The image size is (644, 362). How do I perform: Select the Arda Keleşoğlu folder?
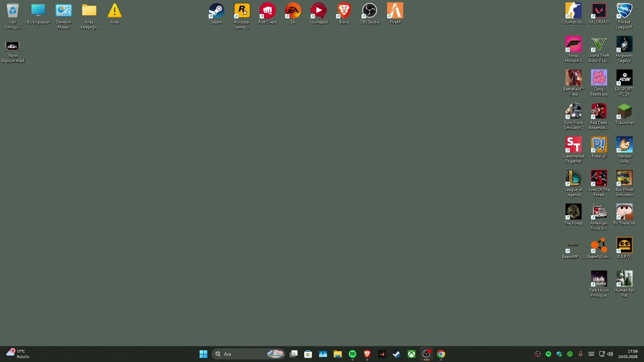(x=89, y=16)
